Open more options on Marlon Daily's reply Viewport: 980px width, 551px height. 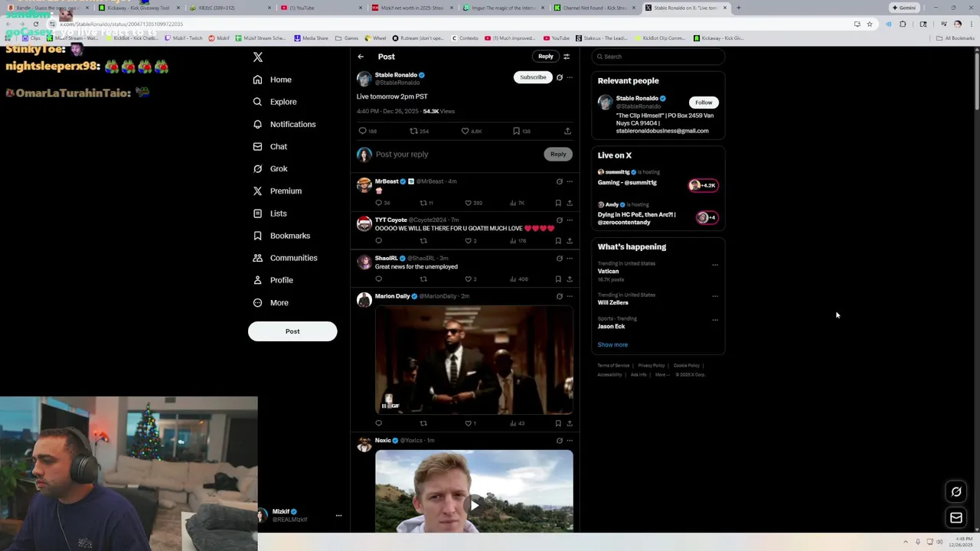(x=570, y=296)
